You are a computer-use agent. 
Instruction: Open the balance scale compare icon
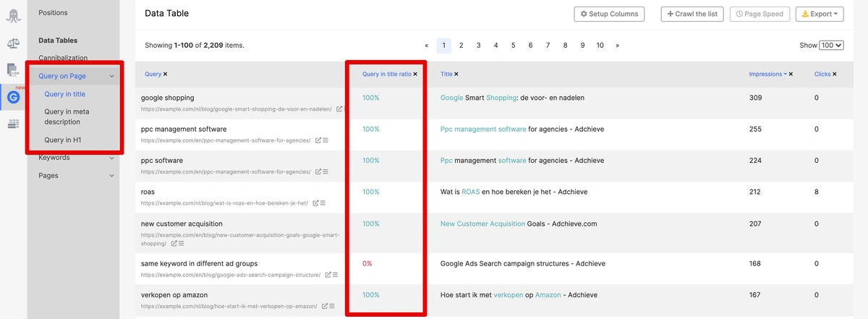coord(14,43)
